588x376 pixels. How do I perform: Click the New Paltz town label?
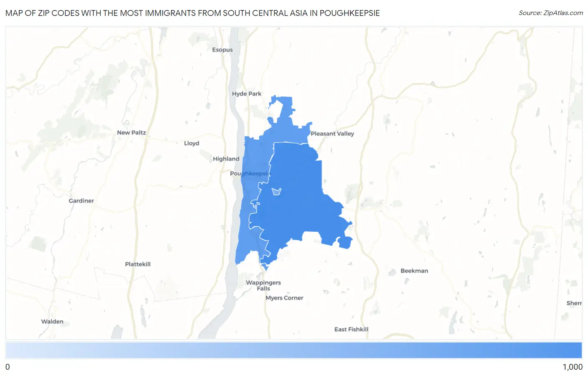(131, 133)
